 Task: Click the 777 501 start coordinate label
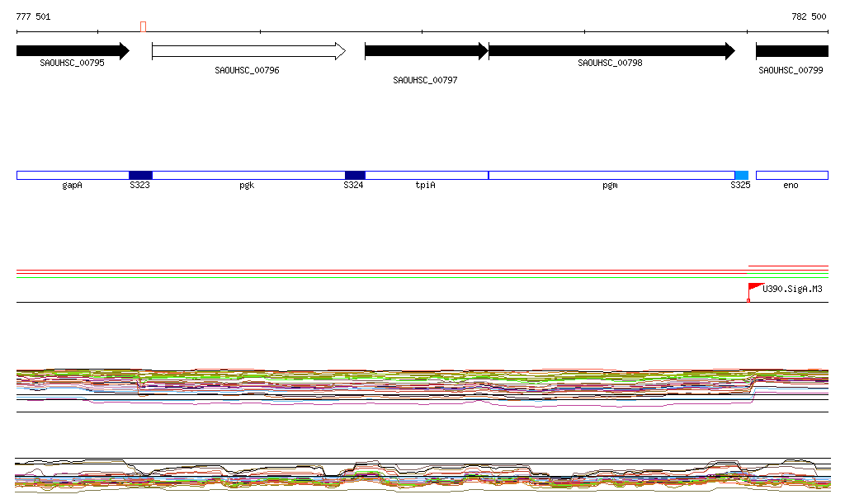(x=34, y=16)
